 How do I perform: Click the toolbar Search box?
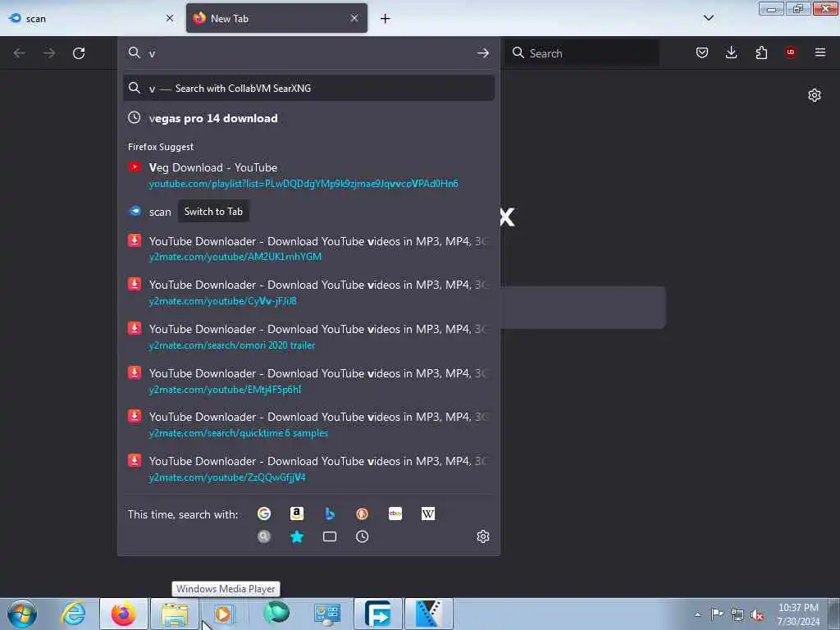pyautogui.click(x=582, y=53)
